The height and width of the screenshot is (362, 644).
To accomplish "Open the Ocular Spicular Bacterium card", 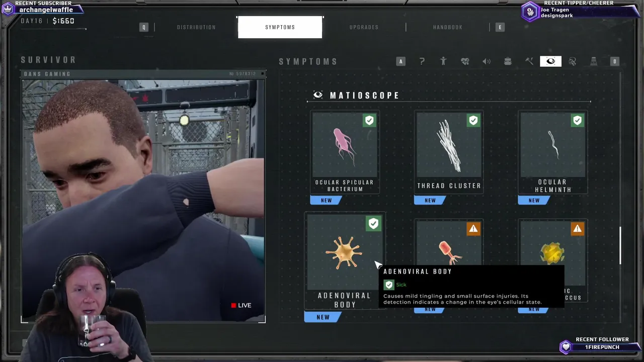I will 345,153.
